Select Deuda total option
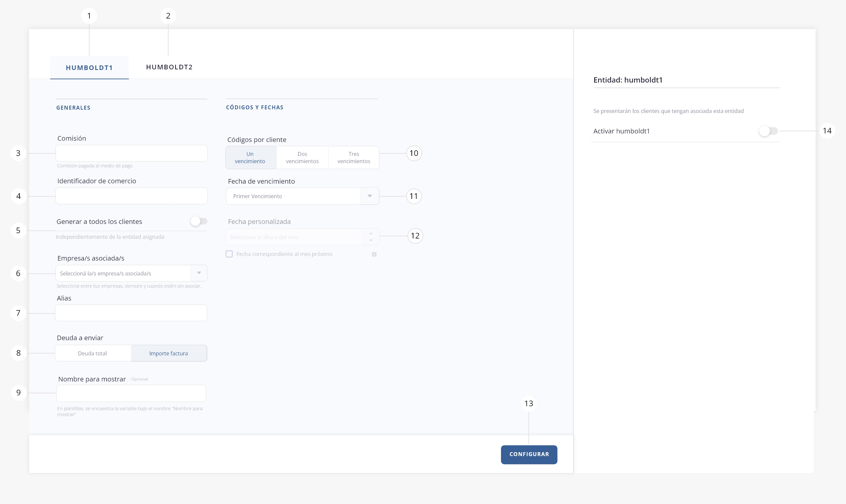This screenshot has width=846, height=504. pos(93,353)
